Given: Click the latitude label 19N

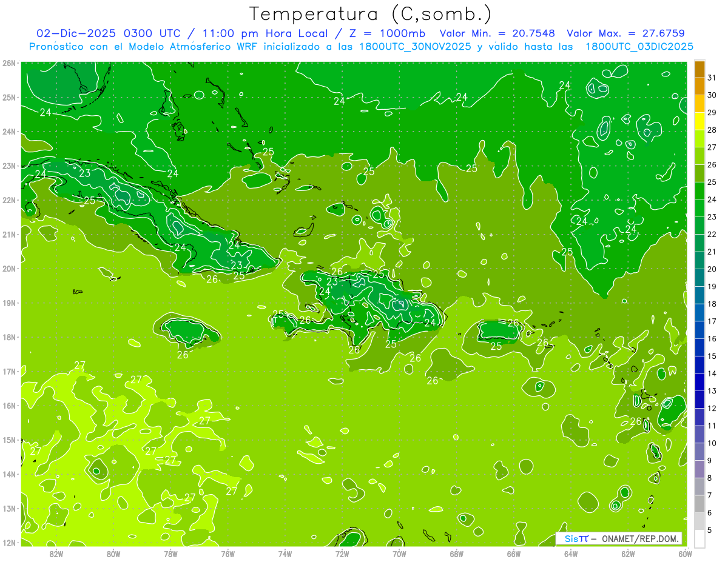Looking at the screenshot, I should pyautogui.click(x=9, y=303).
